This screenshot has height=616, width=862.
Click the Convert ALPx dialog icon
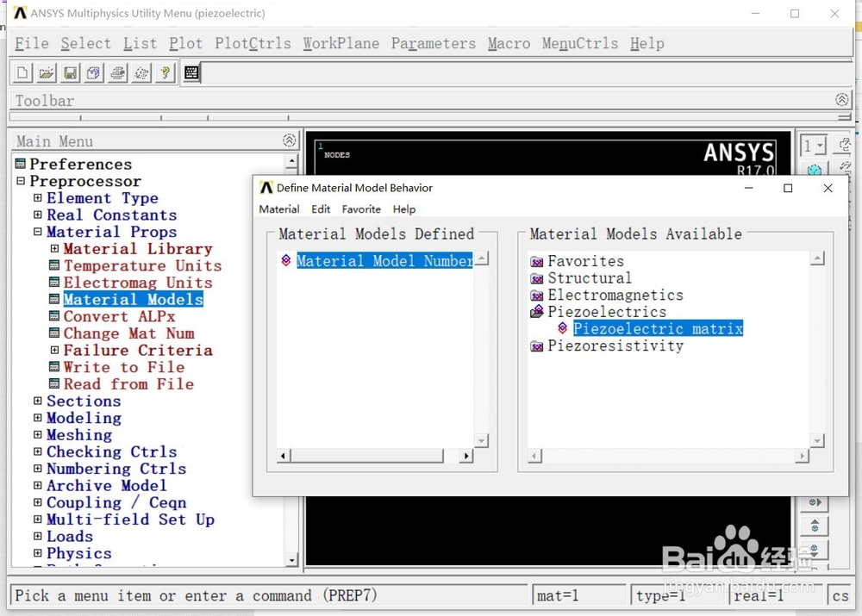(54, 316)
